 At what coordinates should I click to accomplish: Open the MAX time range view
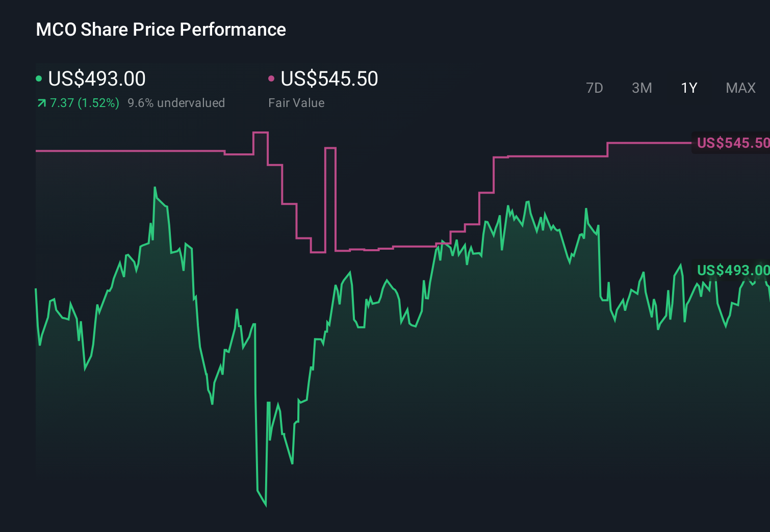[740, 88]
